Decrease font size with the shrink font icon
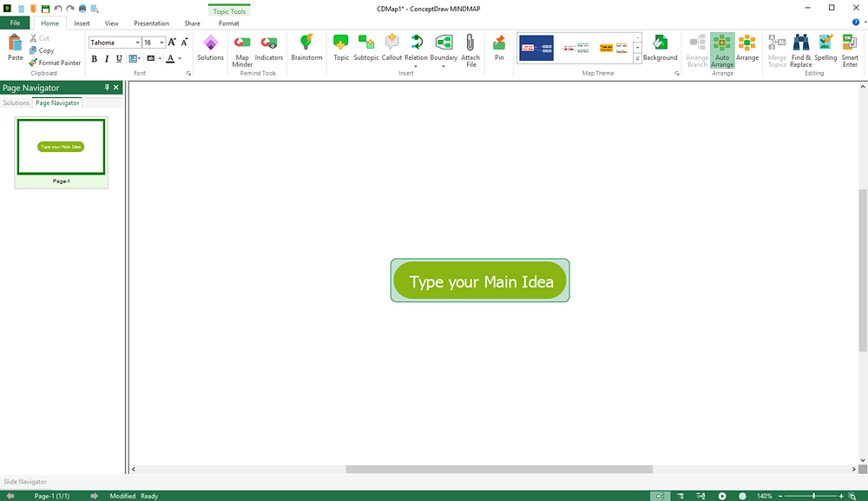 coord(184,42)
